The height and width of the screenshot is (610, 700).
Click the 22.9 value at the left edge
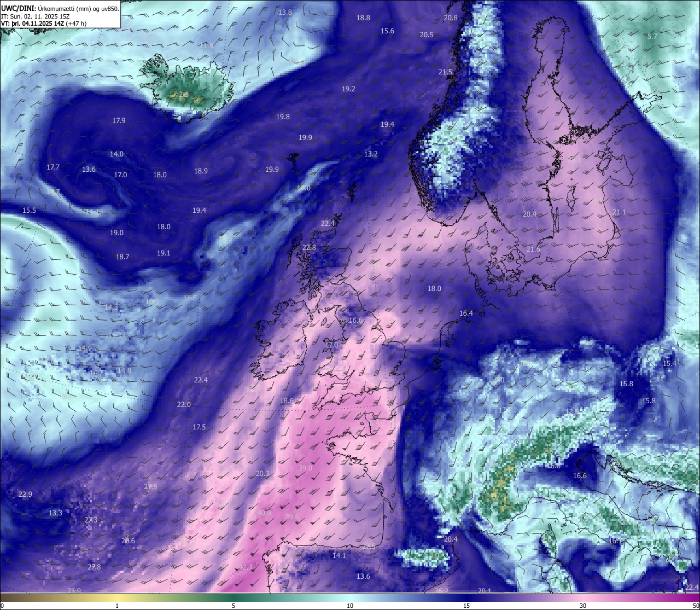click(x=25, y=494)
